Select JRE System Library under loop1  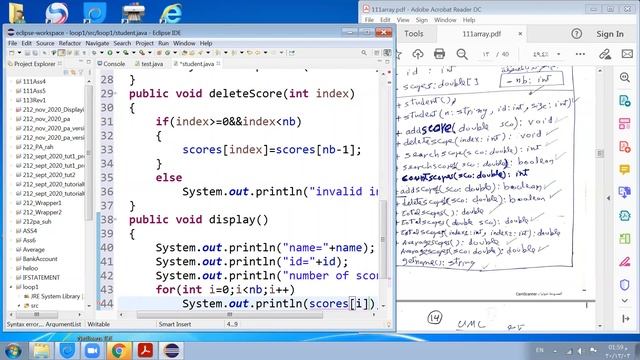(x=55, y=296)
